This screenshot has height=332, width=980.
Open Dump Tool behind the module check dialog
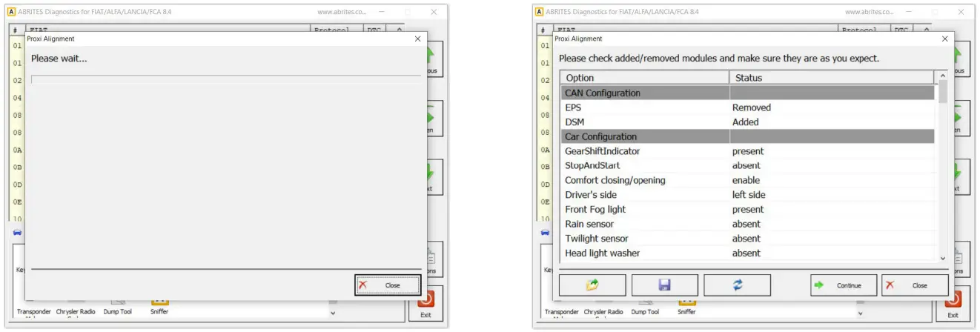pos(645,308)
